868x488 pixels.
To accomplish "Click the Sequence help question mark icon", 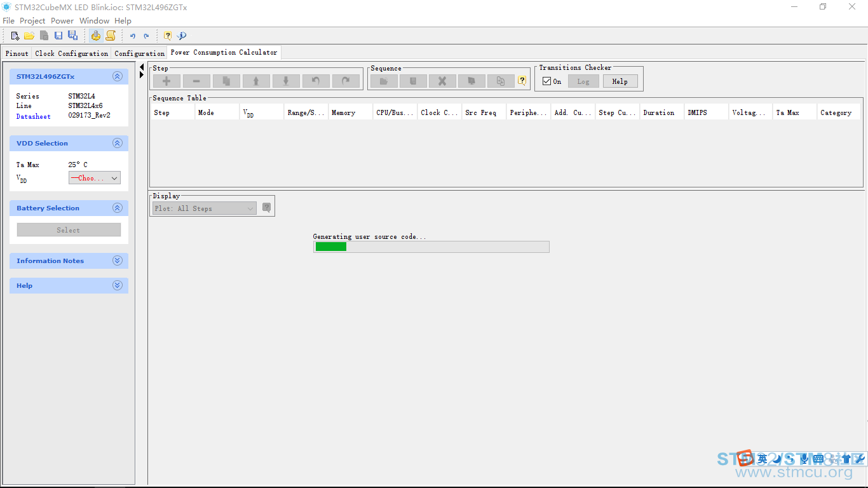I will (x=522, y=81).
